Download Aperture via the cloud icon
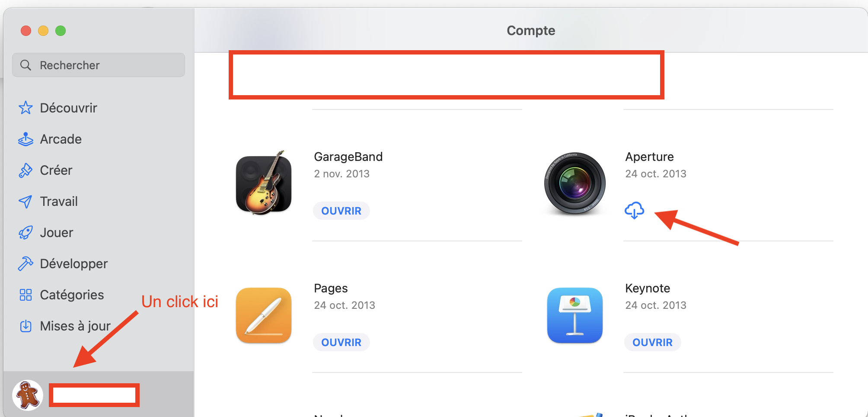This screenshot has width=868, height=417. [634, 210]
